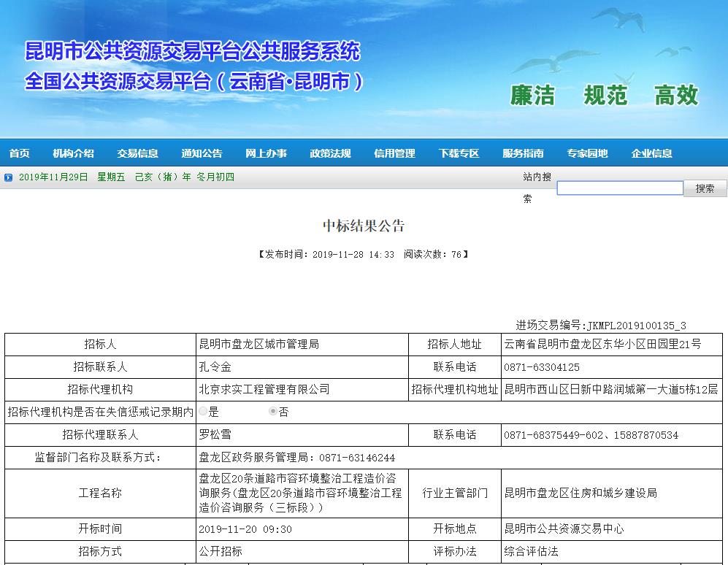Open the 网上办事 menu item
728x565 pixels.
pyautogui.click(x=266, y=153)
